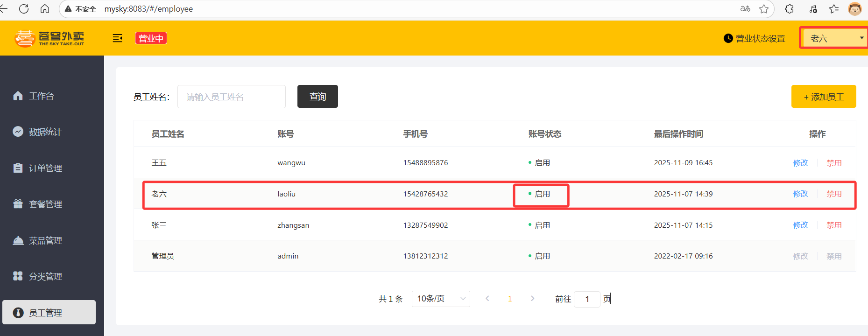Click 禁用 for employee 王五
The width and height of the screenshot is (868, 336).
point(834,163)
